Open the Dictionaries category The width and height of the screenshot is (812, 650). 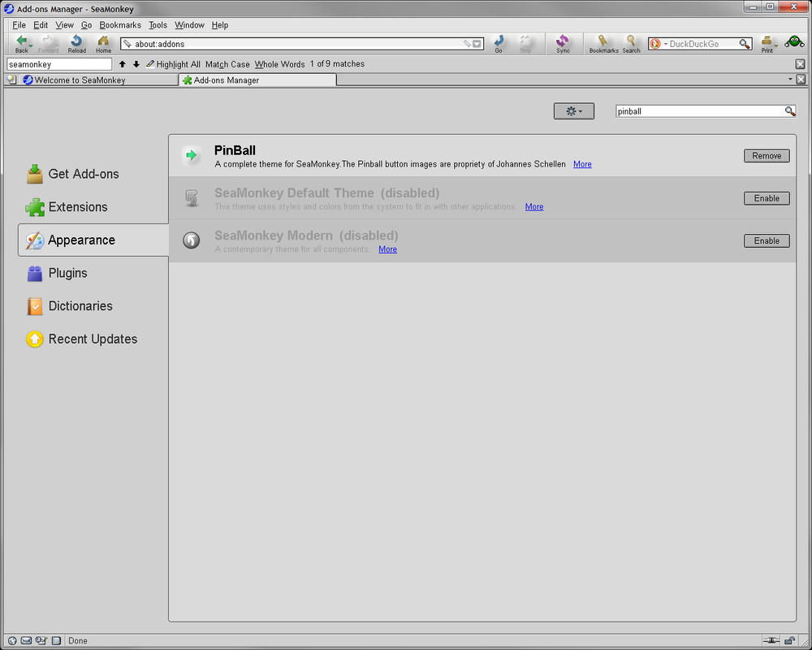pos(93,305)
